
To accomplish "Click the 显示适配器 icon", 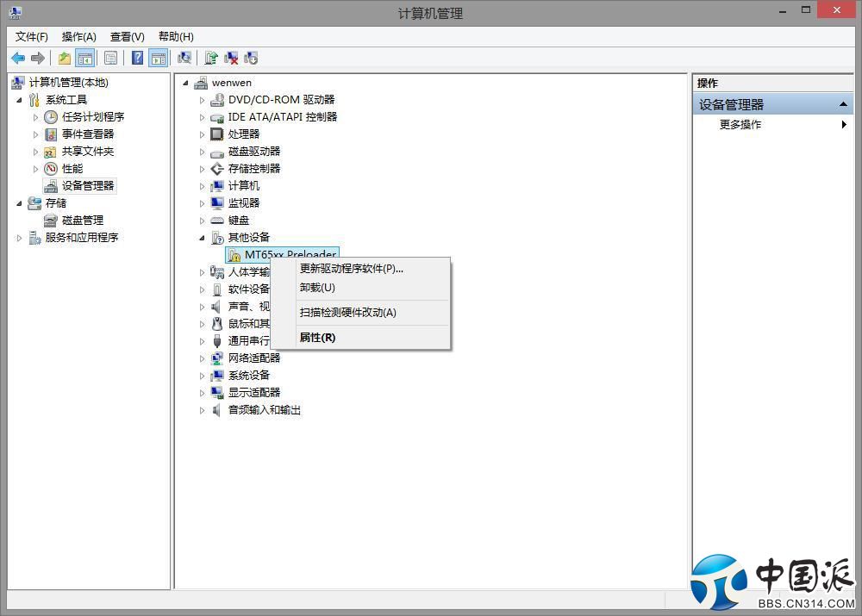I will tap(217, 392).
